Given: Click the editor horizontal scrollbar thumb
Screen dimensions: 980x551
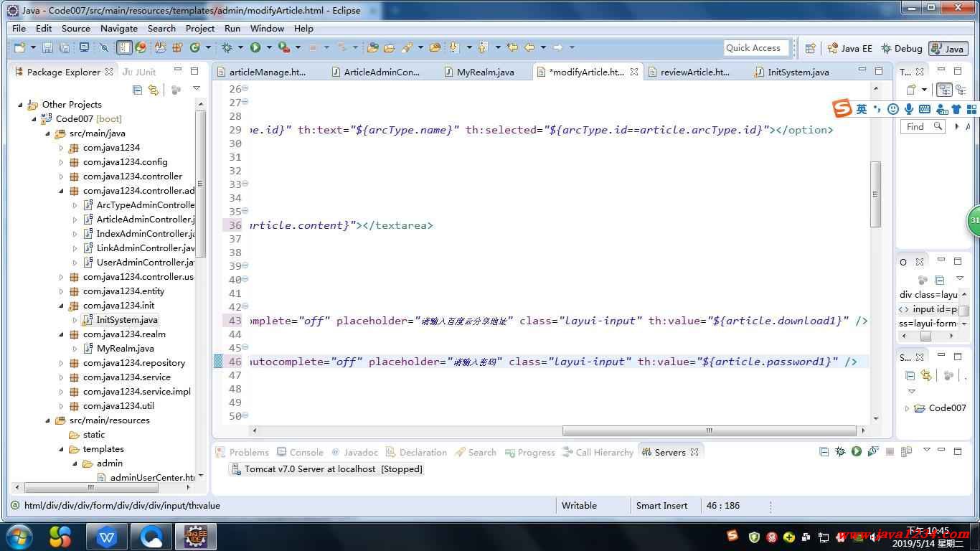Looking at the screenshot, I should pos(709,431).
